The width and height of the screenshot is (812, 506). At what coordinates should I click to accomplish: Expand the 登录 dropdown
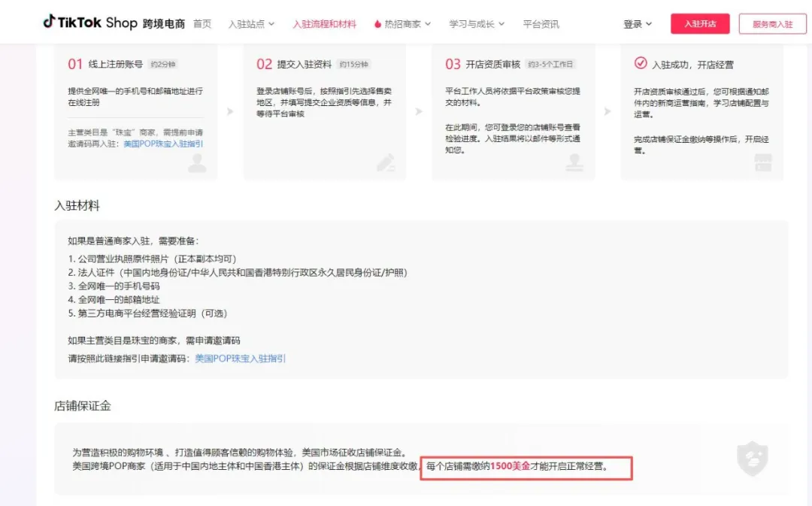pyautogui.click(x=635, y=23)
